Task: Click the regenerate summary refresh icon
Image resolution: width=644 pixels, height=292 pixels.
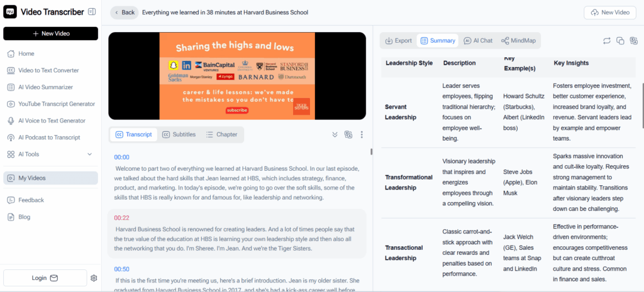Action: [x=607, y=41]
